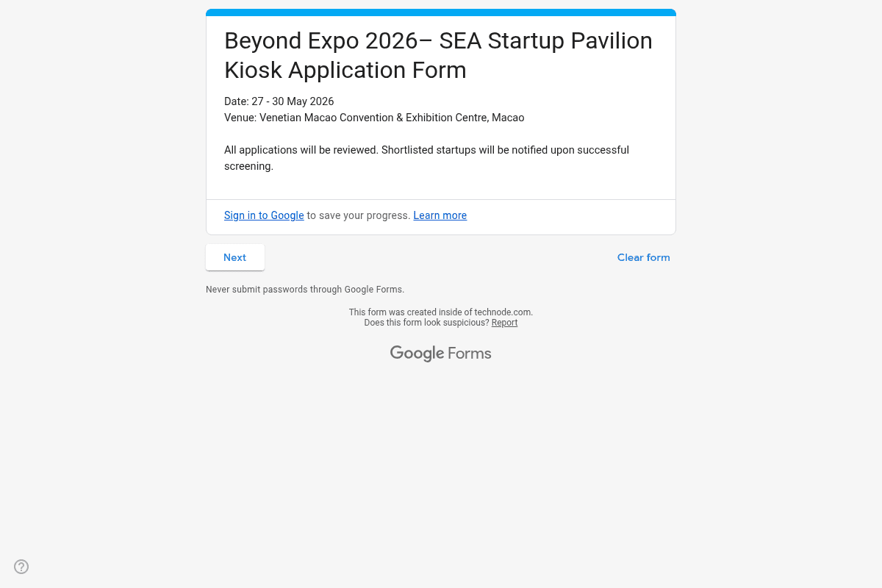Image resolution: width=882 pixels, height=588 pixels.
Task: Click the 'Never submit passwords' notice
Action: pos(305,290)
